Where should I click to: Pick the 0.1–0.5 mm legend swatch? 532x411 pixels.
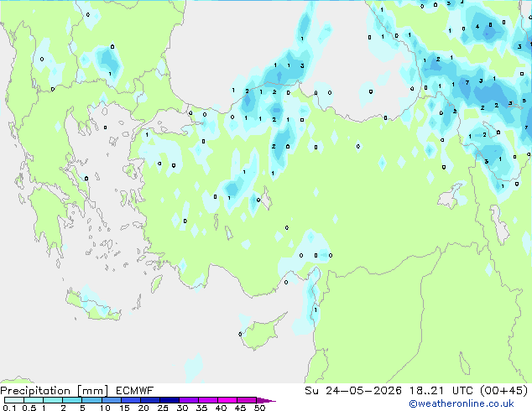[x=14, y=400]
